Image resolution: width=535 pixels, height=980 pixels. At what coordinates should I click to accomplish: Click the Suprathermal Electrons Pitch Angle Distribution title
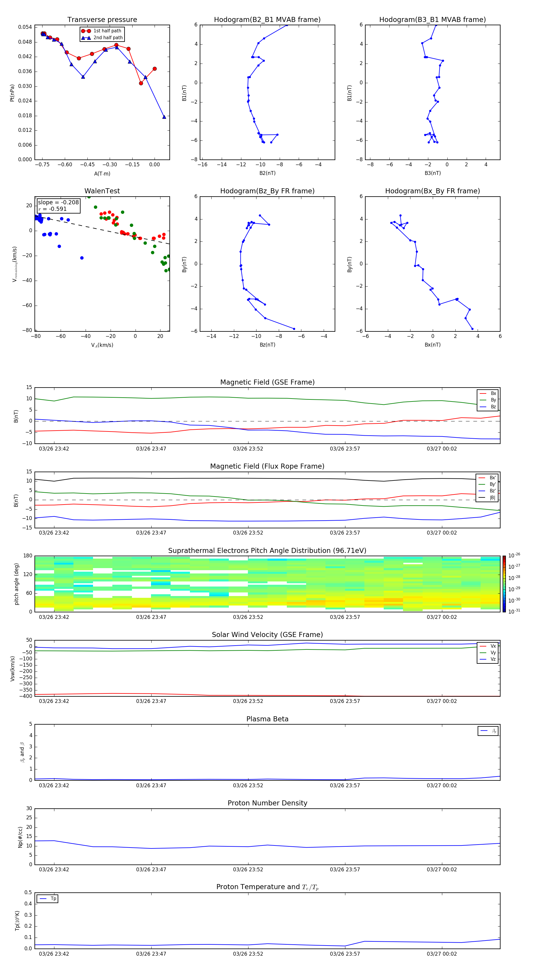pos(267,551)
